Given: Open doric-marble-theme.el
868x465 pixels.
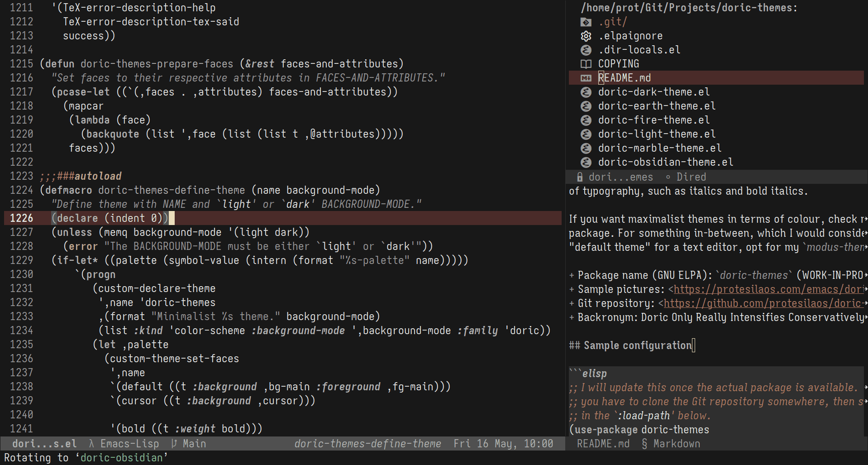Looking at the screenshot, I should point(660,148).
